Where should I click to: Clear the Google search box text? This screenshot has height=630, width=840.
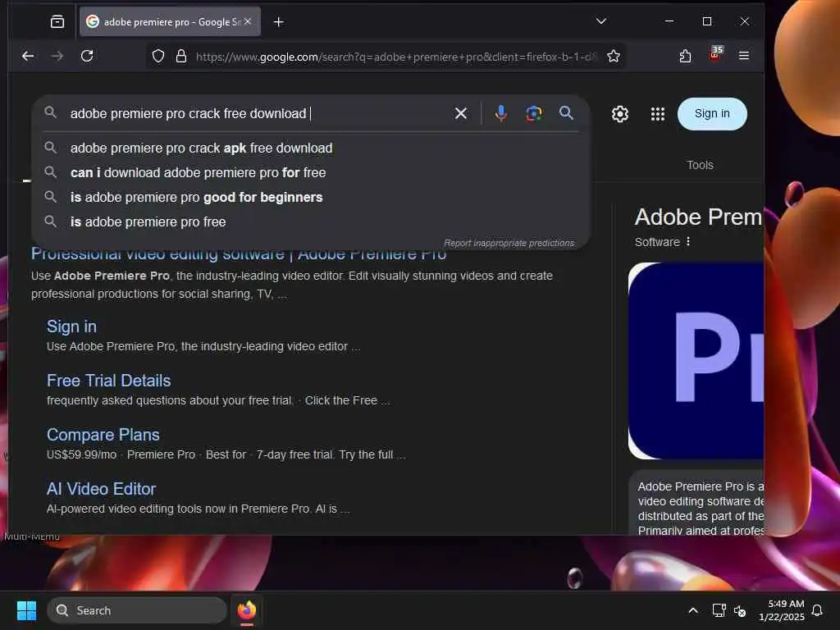tap(461, 113)
